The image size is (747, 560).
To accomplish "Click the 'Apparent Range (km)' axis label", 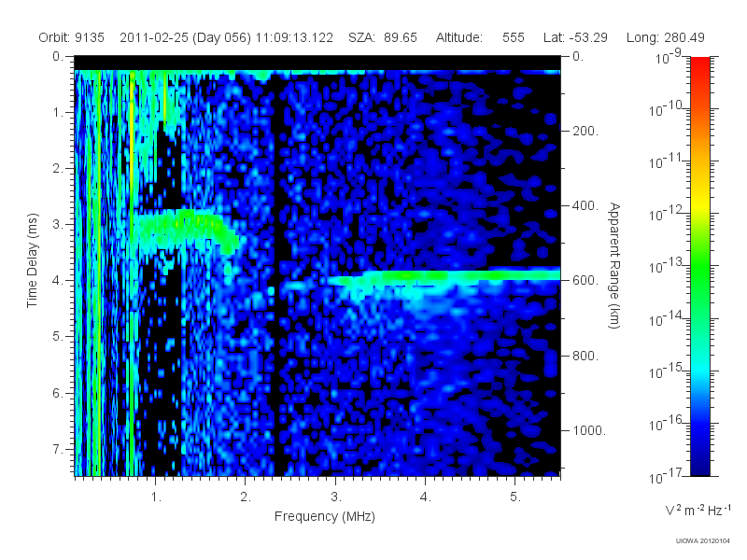I will point(614,265).
